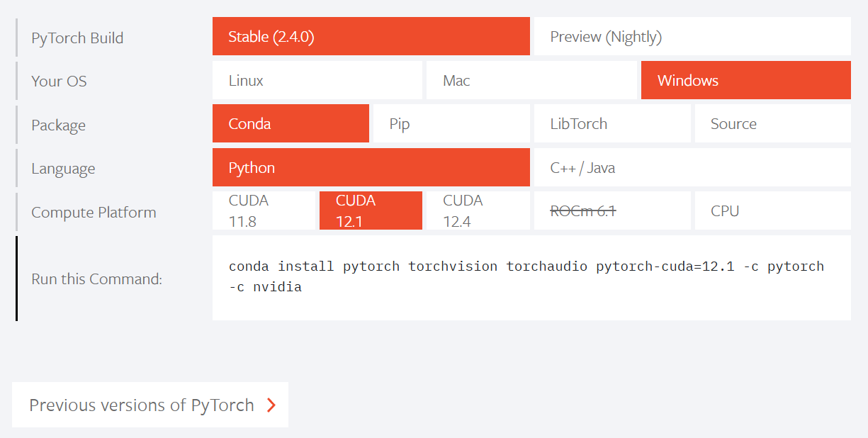Viewport: 868px width, 438px height.
Task: Pick CUDA 12.4 compute platform
Action: [x=478, y=210]
